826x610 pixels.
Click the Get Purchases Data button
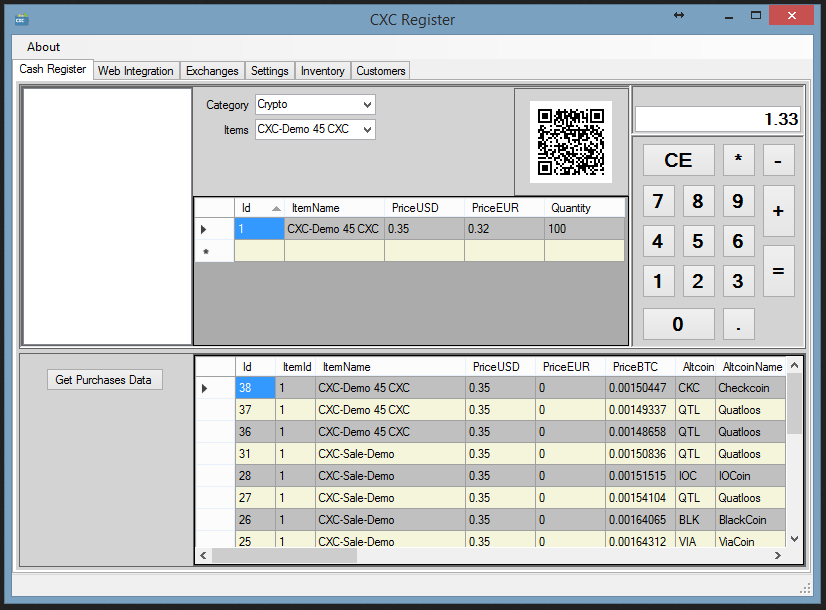(105, 380)
